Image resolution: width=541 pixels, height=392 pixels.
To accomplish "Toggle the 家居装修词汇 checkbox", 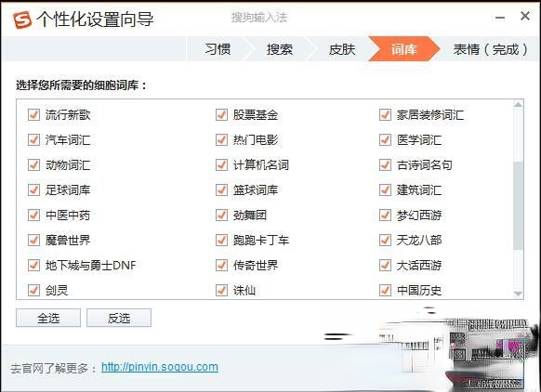I will pyautogui.click(x=385, y=114).
